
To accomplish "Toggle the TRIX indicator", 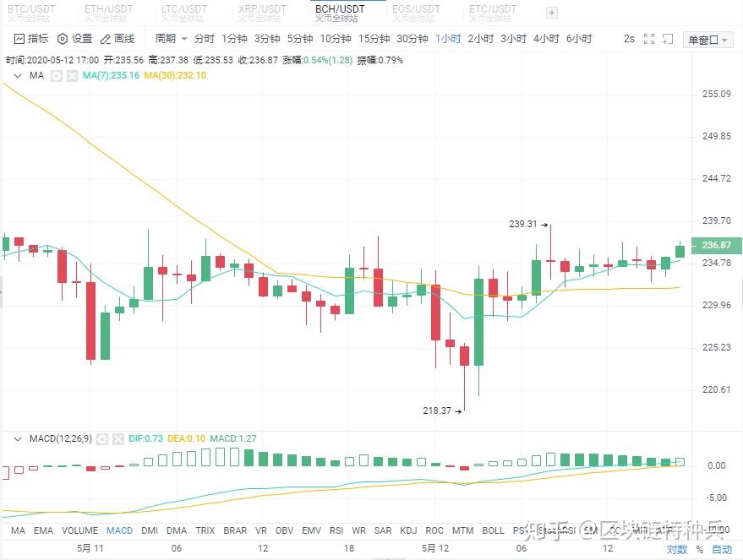I will tap(205, 530).
